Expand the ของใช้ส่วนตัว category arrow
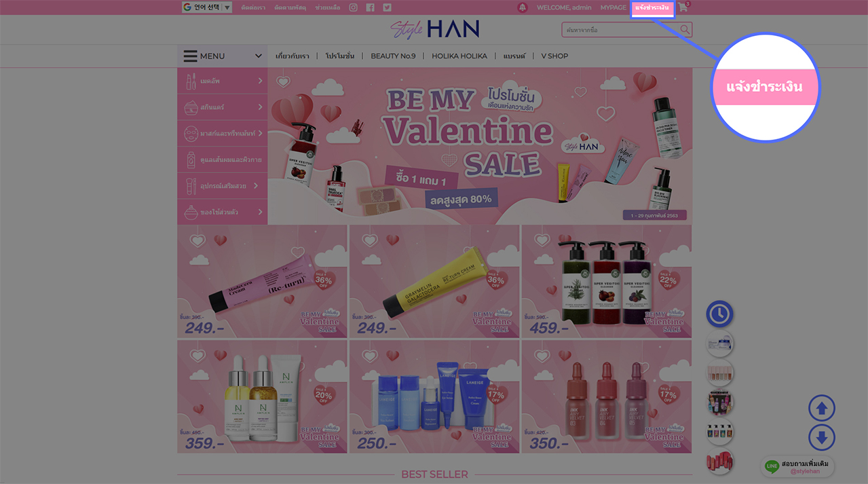The width and height of the screenshot is (868, 484). [261, 212]
